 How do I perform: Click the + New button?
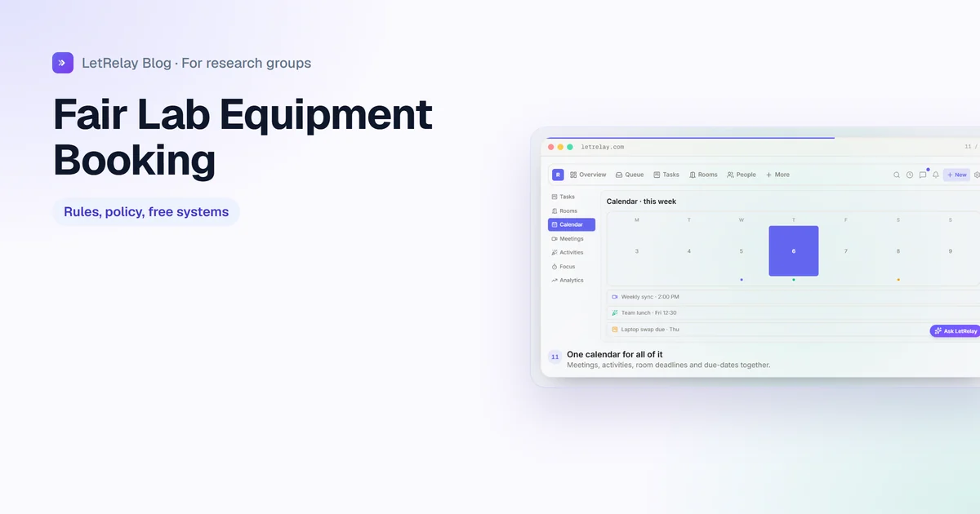[956, 175]
